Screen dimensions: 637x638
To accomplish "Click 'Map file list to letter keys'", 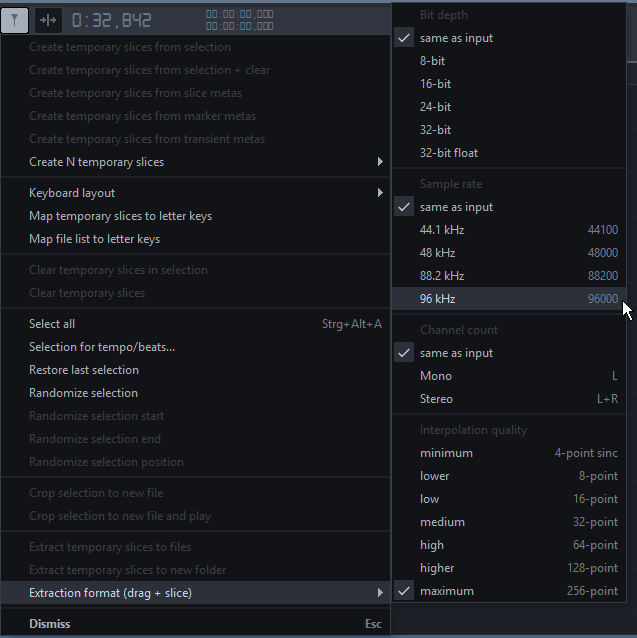I will 94,239.
